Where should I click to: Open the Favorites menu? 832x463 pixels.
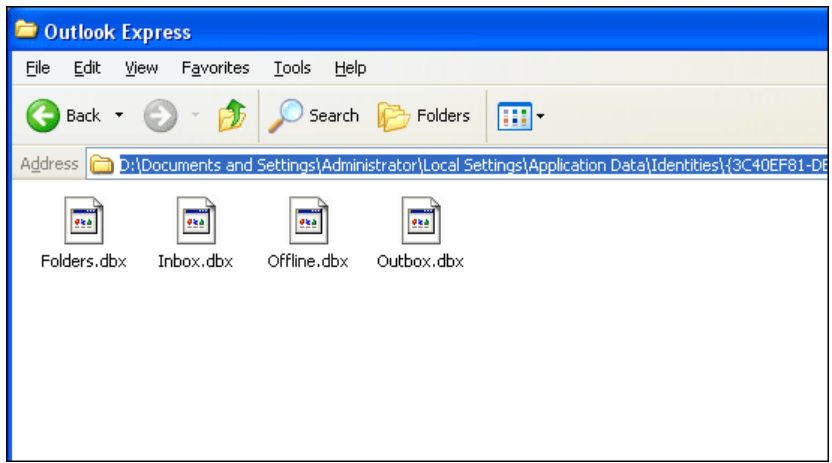coord(215,68)
